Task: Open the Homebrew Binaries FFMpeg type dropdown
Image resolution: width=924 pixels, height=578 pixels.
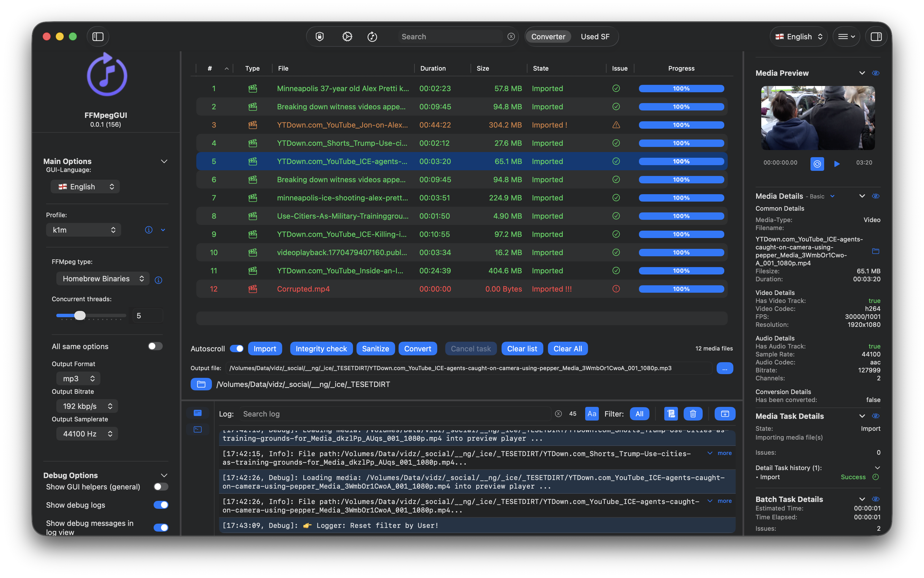Action: tap(103, 279)
